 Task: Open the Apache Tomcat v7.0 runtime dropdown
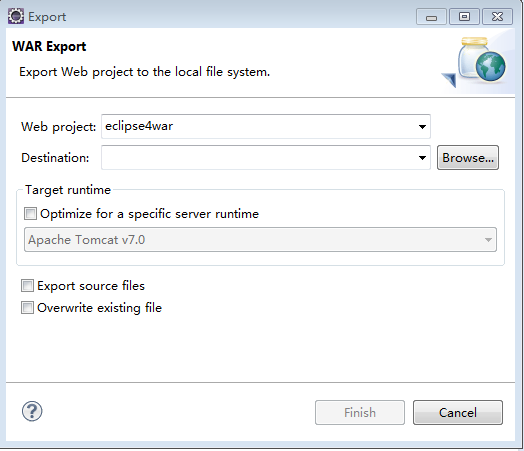(x=260, y=240)
